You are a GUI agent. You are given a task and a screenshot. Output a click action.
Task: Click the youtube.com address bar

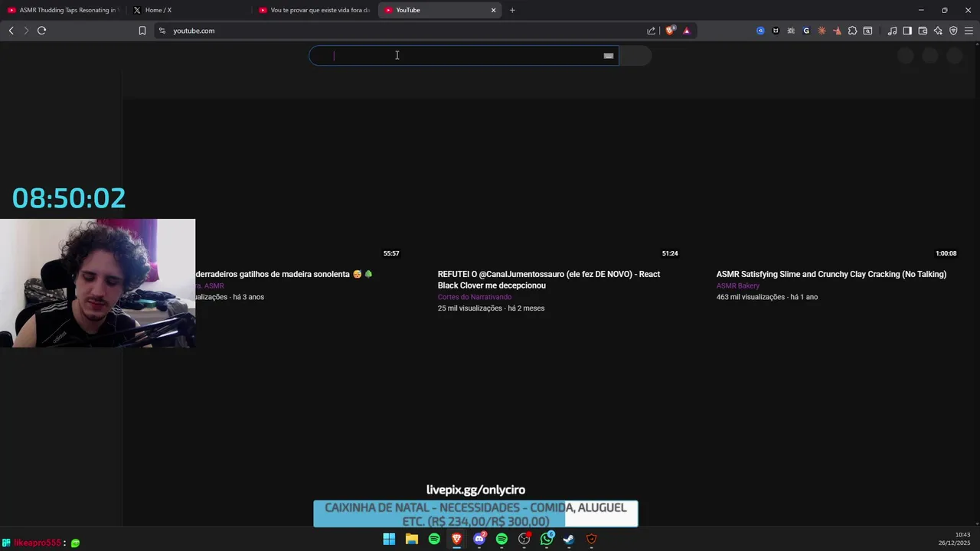click(406, 31)
